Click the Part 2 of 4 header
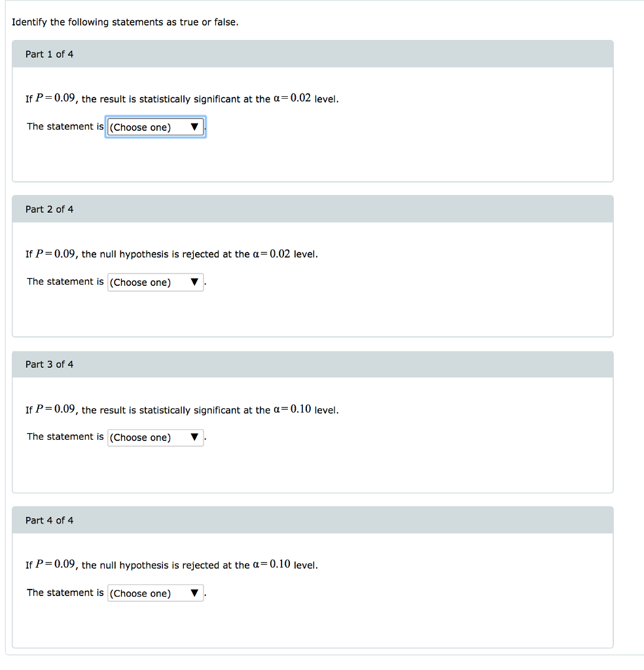644x670 pixels. point(49,209)
